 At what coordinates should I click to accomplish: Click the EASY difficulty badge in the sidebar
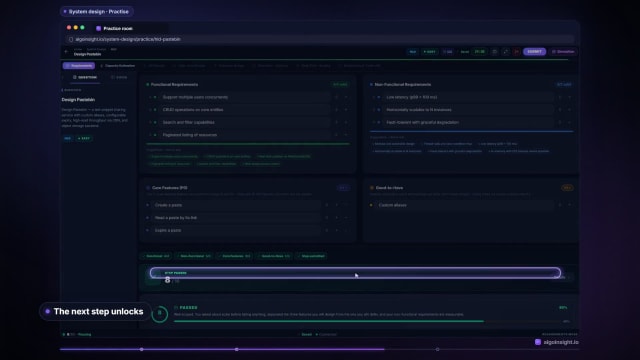84,138
